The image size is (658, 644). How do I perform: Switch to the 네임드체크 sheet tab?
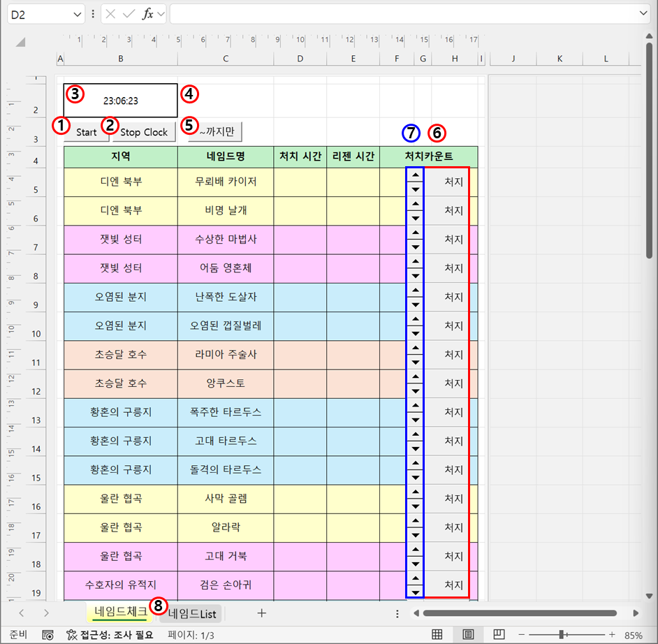click(x=120, y=612)
